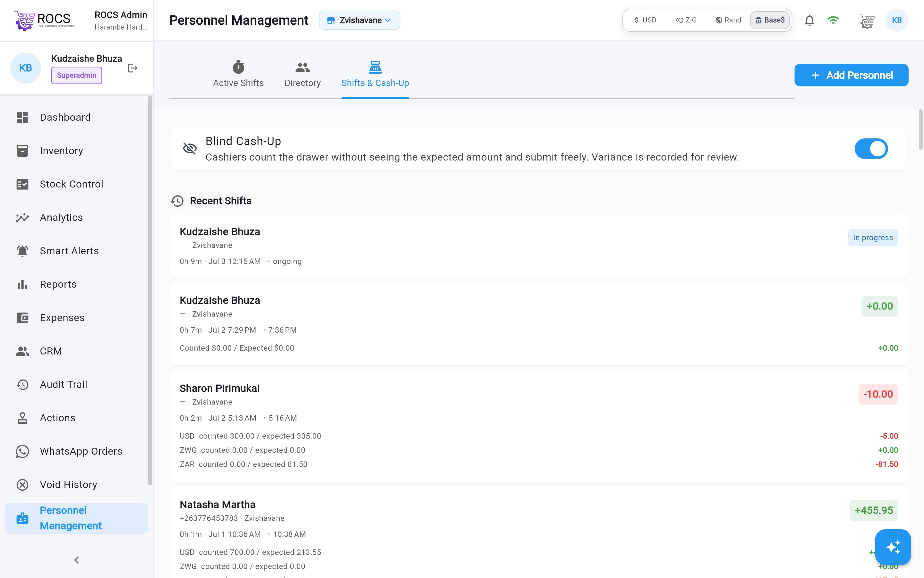Screen dimensions: 924x578
Task: Click the -10.00 variance badge
Action: point(878,394)
